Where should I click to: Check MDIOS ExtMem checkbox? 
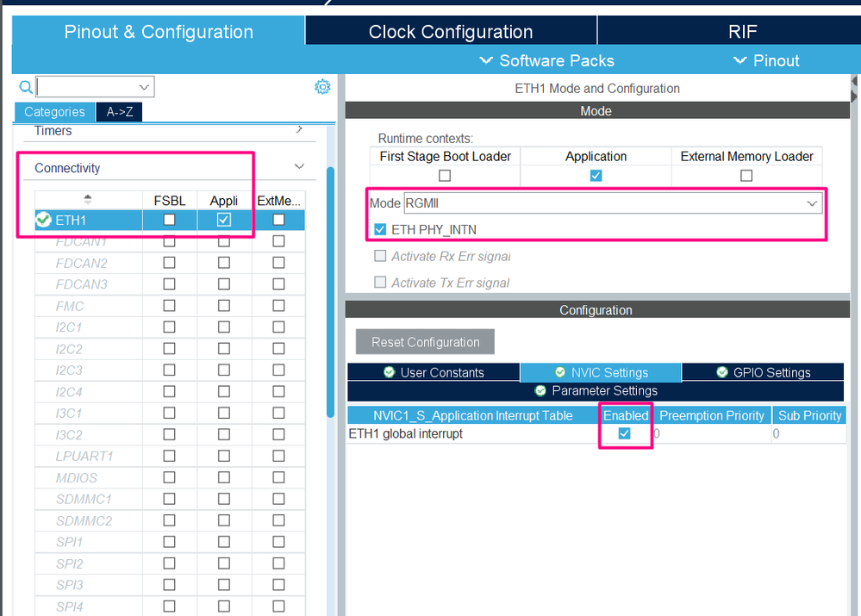tap(279, 477)
